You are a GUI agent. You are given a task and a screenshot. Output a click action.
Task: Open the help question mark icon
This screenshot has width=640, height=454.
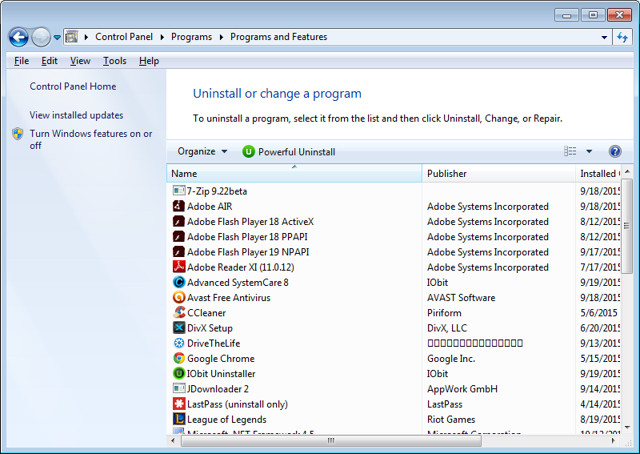pyautogui.click(x=615, y=151)
